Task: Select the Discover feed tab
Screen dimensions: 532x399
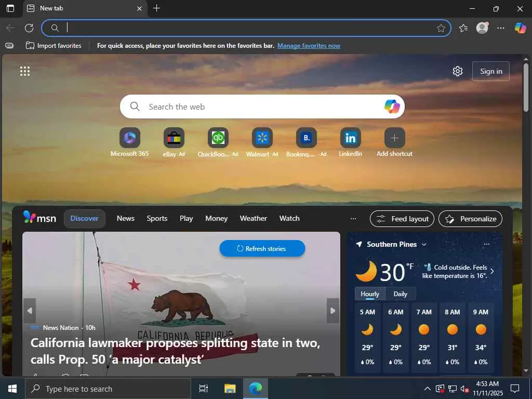Action: point(85,219)
